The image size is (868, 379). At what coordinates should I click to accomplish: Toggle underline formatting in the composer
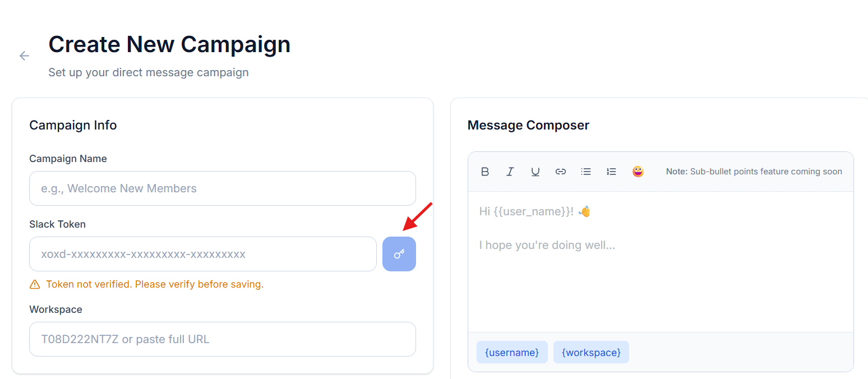pyautogui.click(x=535, y=172)
